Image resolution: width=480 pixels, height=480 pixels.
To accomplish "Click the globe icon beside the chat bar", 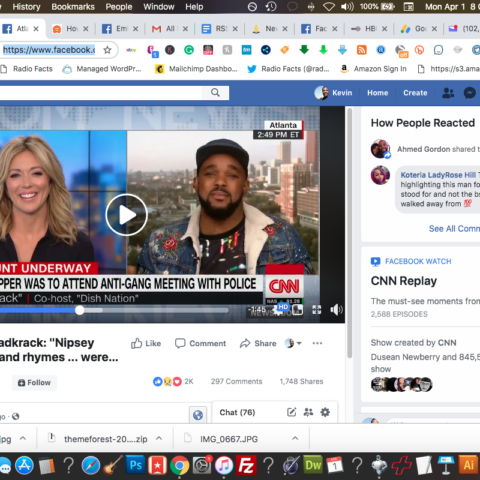I will (x=198, y=415).
